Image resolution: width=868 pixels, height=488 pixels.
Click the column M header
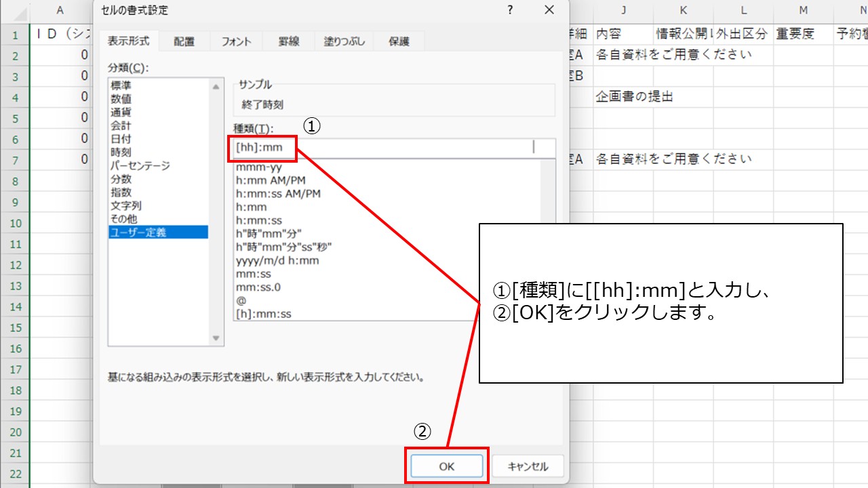pyautogui.click(x=804, y=10)
